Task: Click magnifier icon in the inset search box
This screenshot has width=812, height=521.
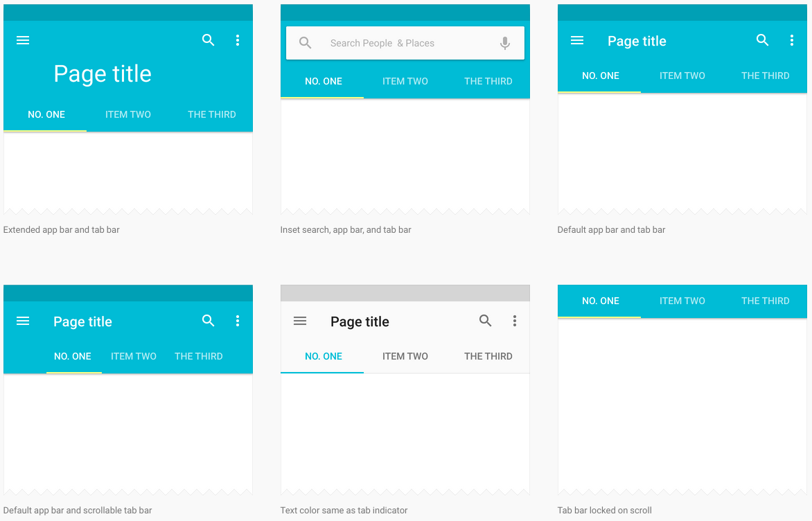Action: pos(306,43)
